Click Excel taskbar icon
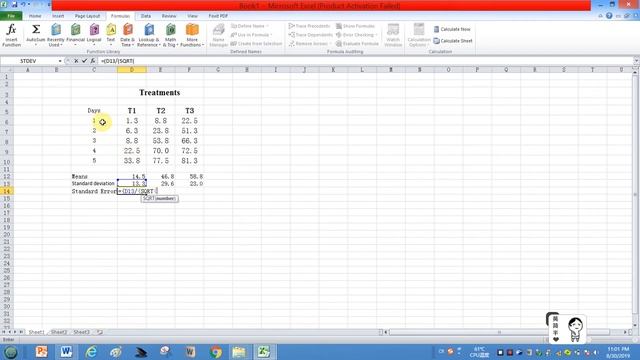Viewport: 640px width, 360px height. click(x=264, y=352)
